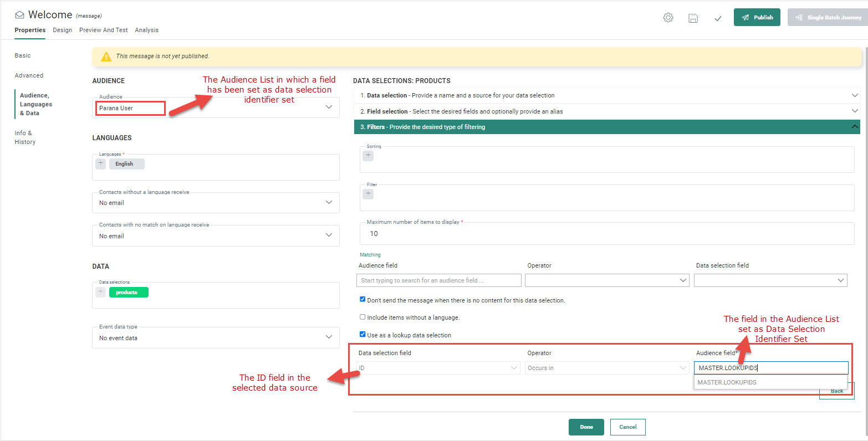The height and width of the screenshot is (441, 868).
Task: Click the Done button
Action: (586, 427)
